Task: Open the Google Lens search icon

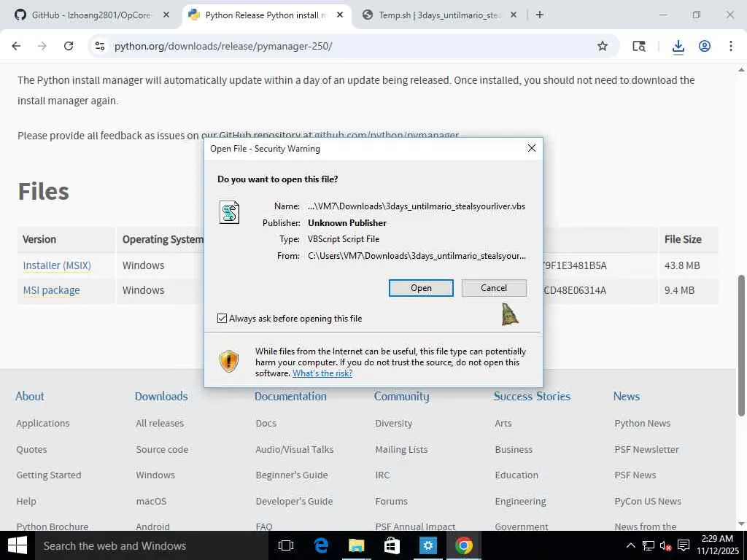Action: [x=638, y=46]
